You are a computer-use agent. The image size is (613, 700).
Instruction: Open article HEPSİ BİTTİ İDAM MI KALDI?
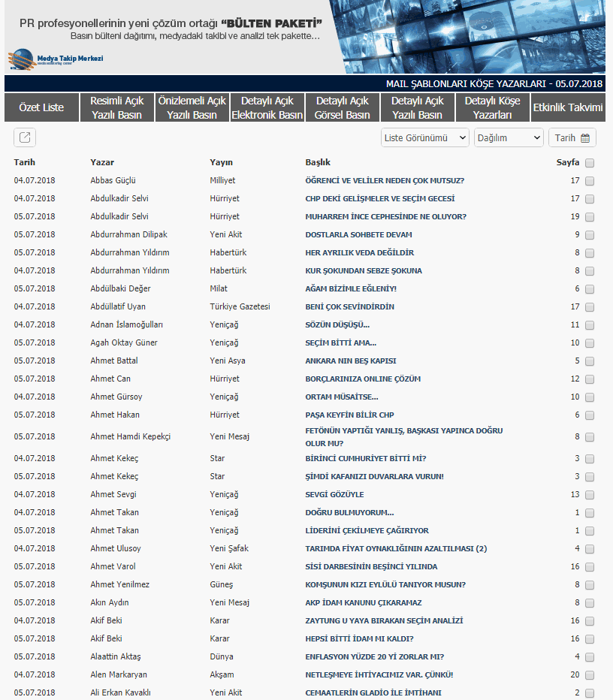click(359, 638)
